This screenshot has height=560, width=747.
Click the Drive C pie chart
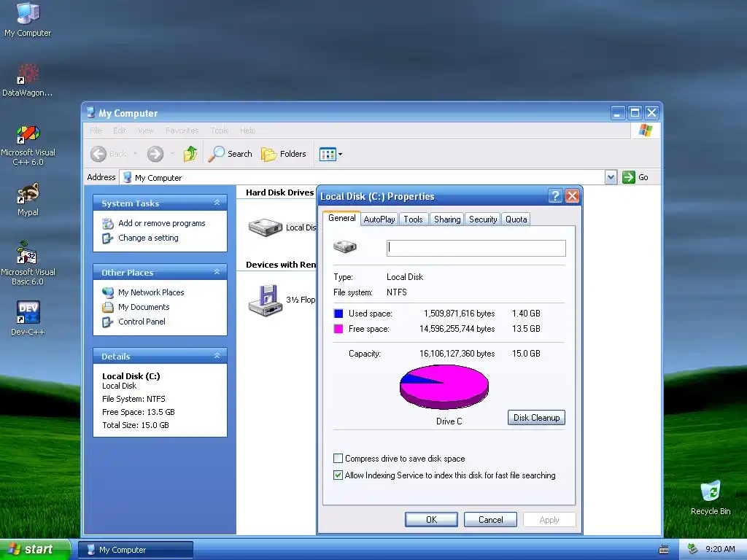pos(444,386)
